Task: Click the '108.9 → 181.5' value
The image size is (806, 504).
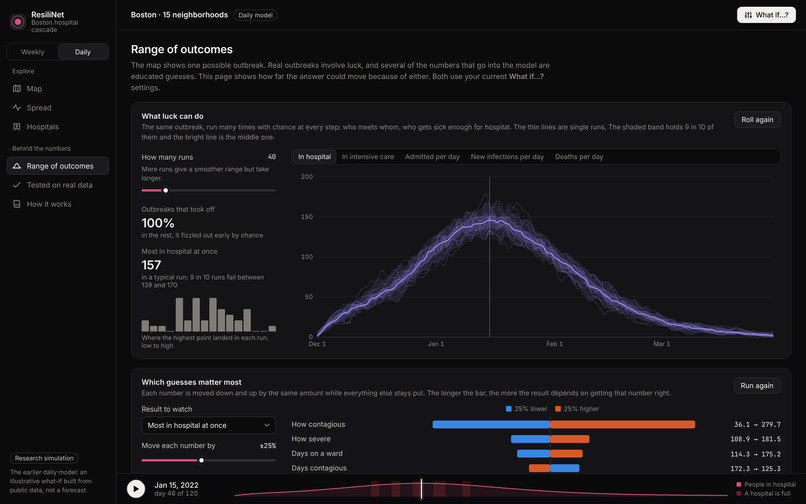Action: (x=755, y=439)
